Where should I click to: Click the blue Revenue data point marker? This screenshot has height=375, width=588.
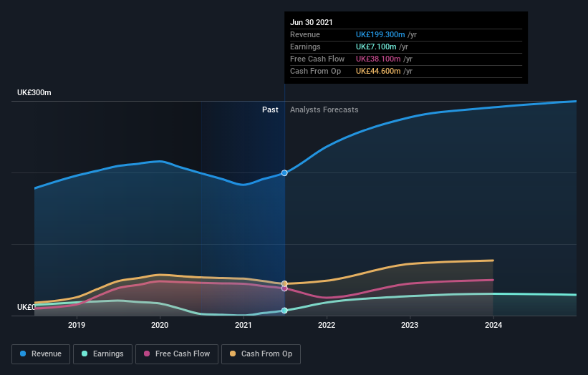click(284, 173)
